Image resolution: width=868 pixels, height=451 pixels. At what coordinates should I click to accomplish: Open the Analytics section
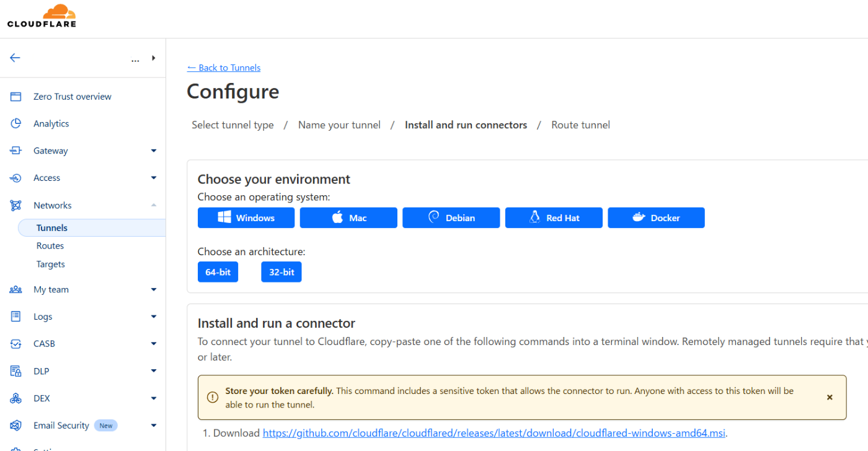(x=51, y=124)
